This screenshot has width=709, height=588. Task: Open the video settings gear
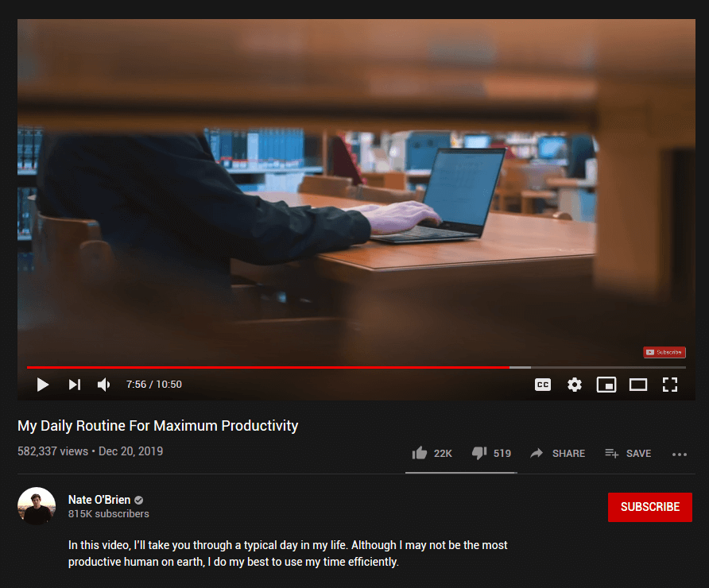click(574, 385)
